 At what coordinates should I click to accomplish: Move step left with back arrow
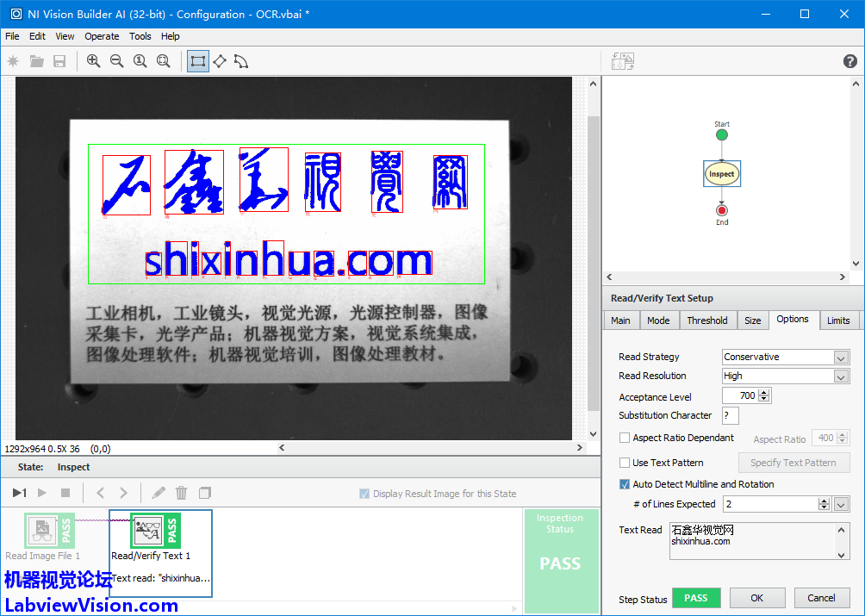100,493
